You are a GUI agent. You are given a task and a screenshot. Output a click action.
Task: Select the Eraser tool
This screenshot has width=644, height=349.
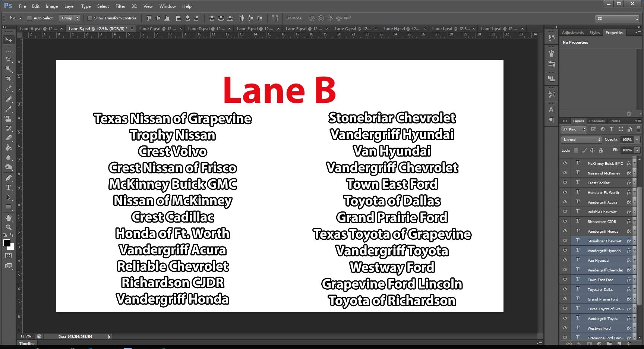coord(9,138)
